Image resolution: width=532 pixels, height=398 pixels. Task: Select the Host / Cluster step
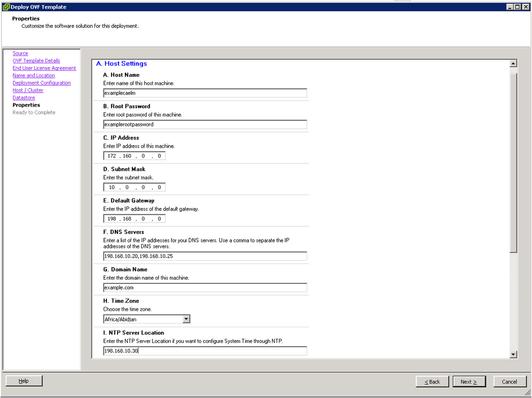point(28,90)
